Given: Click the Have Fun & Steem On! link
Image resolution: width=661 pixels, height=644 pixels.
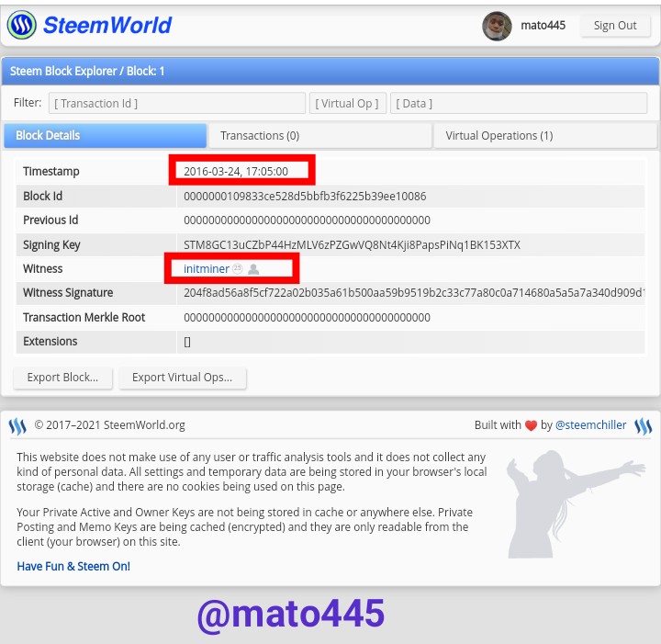Looking at the screenshot, I should point(73,567).
